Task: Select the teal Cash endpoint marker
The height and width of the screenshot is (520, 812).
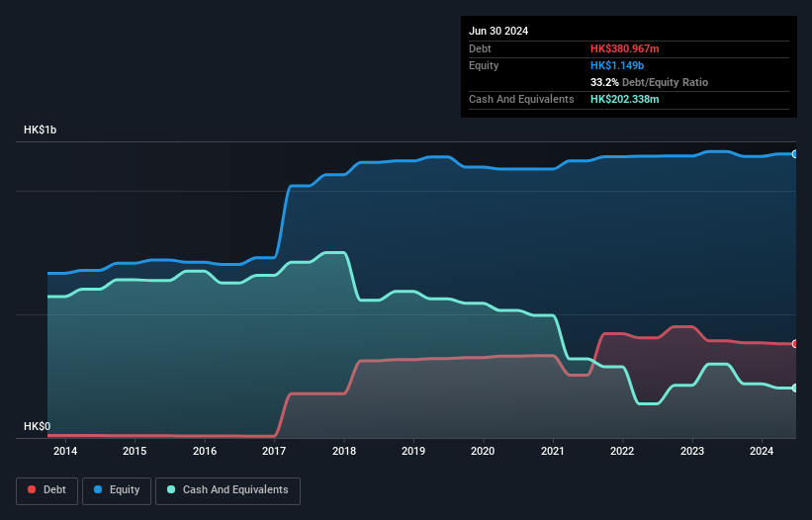Action: click(x=795, y=389)
